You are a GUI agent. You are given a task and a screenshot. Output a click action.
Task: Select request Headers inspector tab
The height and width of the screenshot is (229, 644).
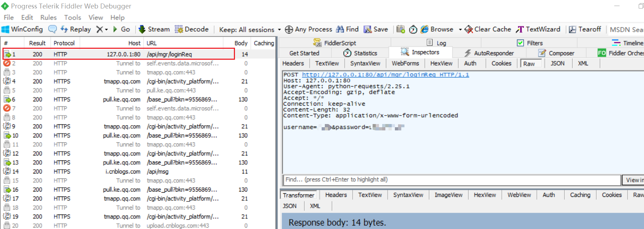coord(293,63)
